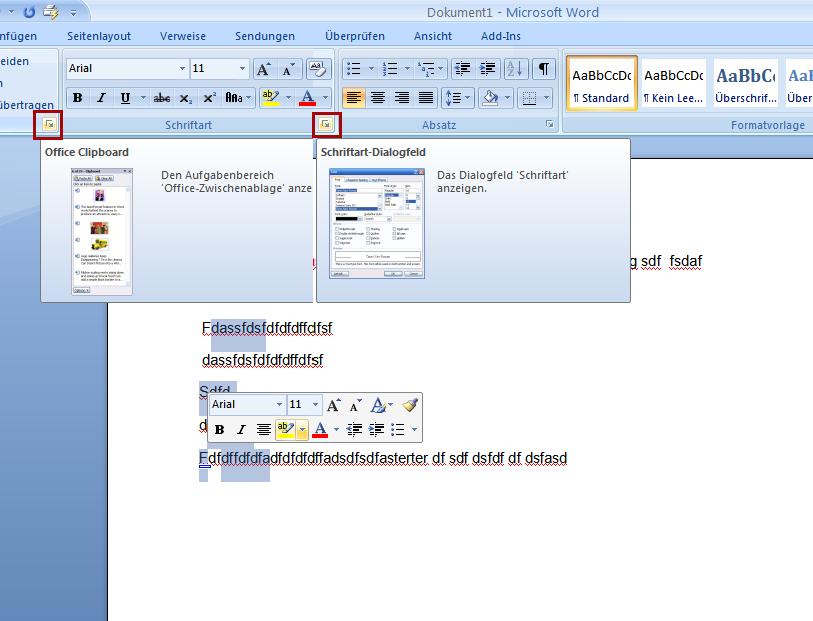Open the change case (Aa) dropdown
This screenshot has height=621, width=813.
tap(237, 97)
